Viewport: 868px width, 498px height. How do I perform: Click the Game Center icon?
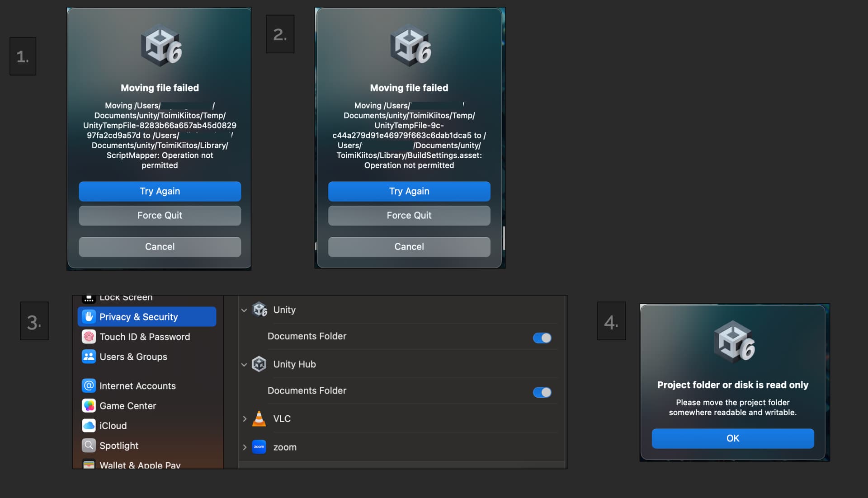[x=89, y=406]
